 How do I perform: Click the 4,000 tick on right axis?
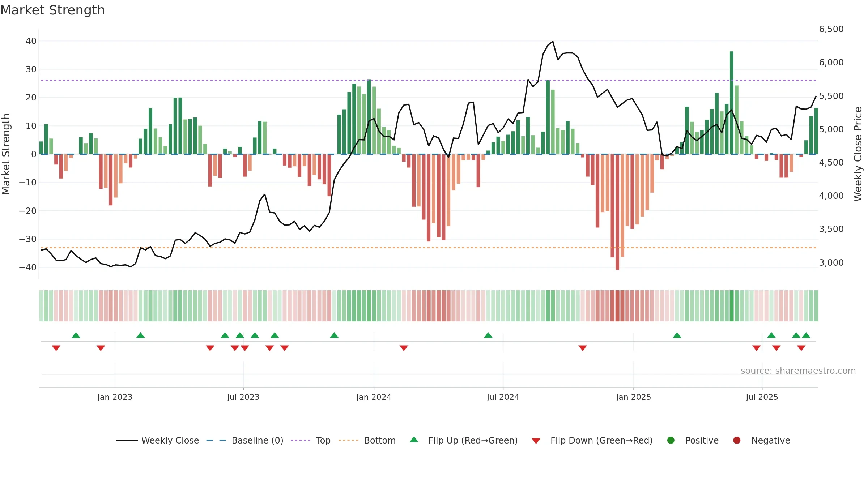click(x=831, y=196)
